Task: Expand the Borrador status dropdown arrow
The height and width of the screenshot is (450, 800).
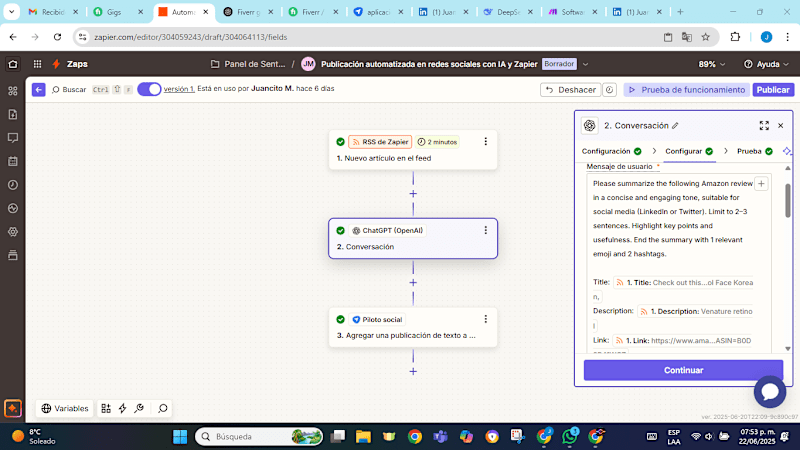Action: pos(586,64)
